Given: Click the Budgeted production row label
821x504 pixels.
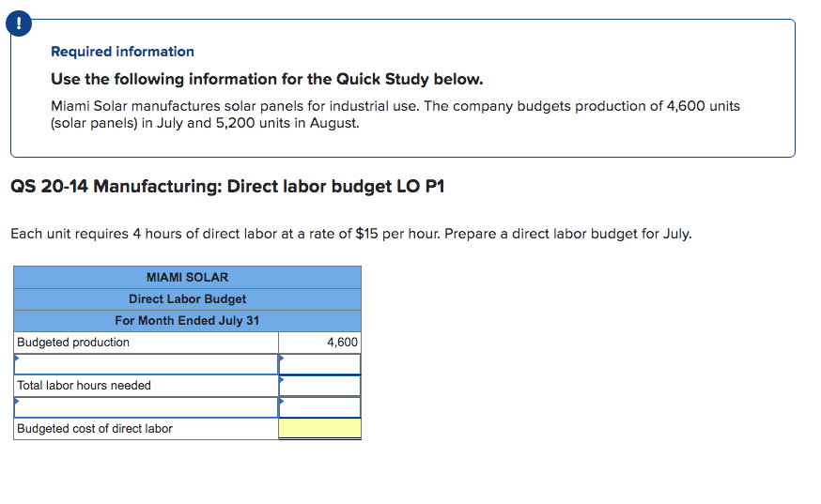Looking at the screenshot, I should click(x=73, y=343).
